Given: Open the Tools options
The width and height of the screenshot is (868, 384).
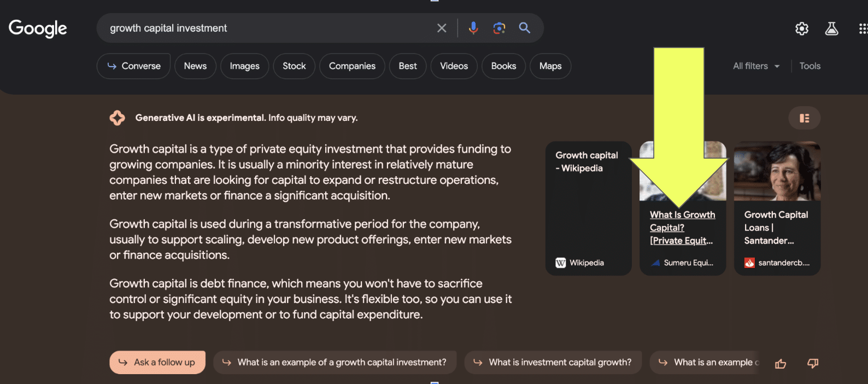Looking at the screenshot, I should point(810,66).
